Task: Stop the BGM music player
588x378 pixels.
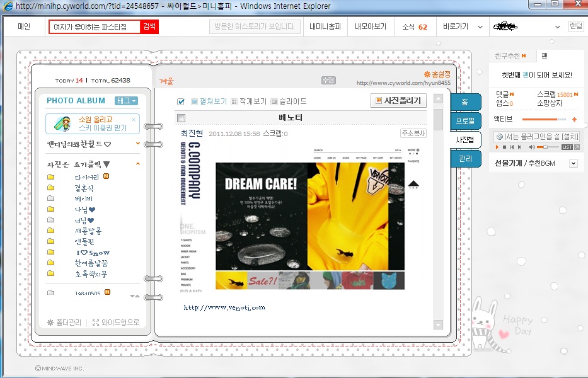Action: 504,147
